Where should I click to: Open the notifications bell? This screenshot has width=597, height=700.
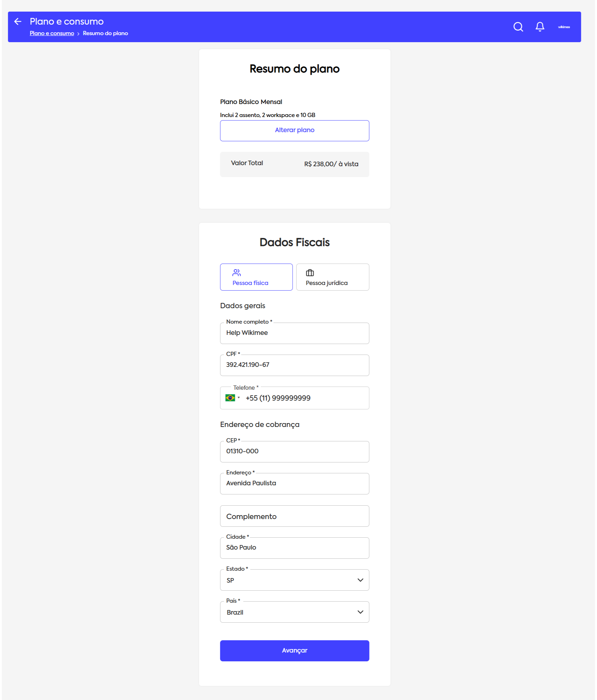tap(540, 27)
